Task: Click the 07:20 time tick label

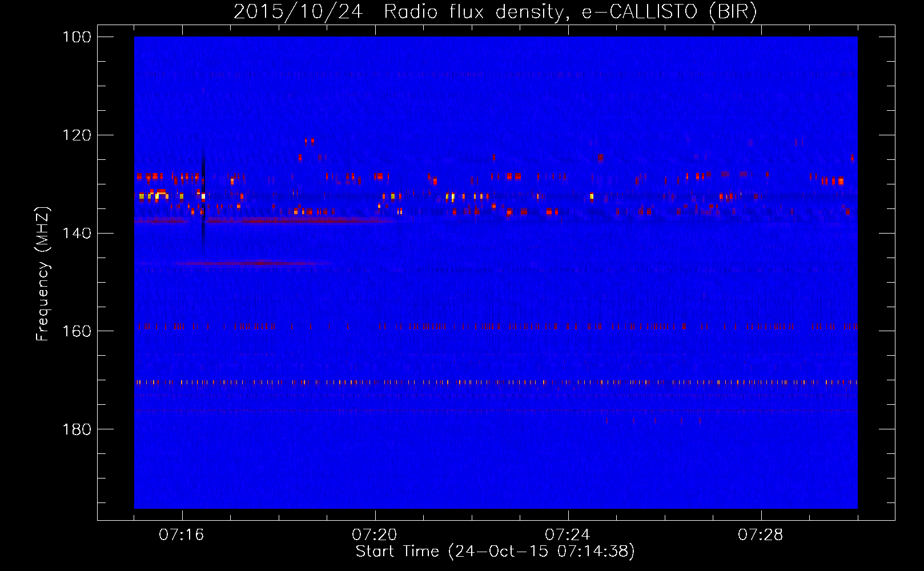Action: (x=375, y=535)
